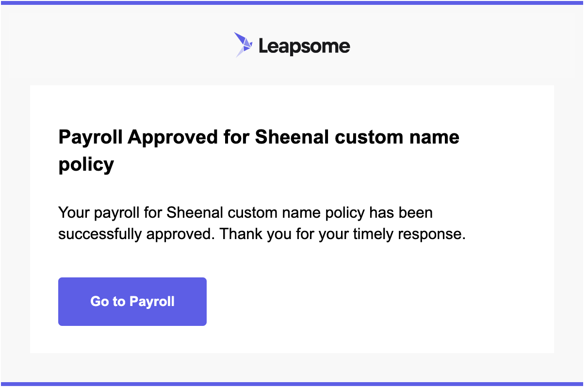Click the first word 'Payroll' of the heading

(90, 137)
